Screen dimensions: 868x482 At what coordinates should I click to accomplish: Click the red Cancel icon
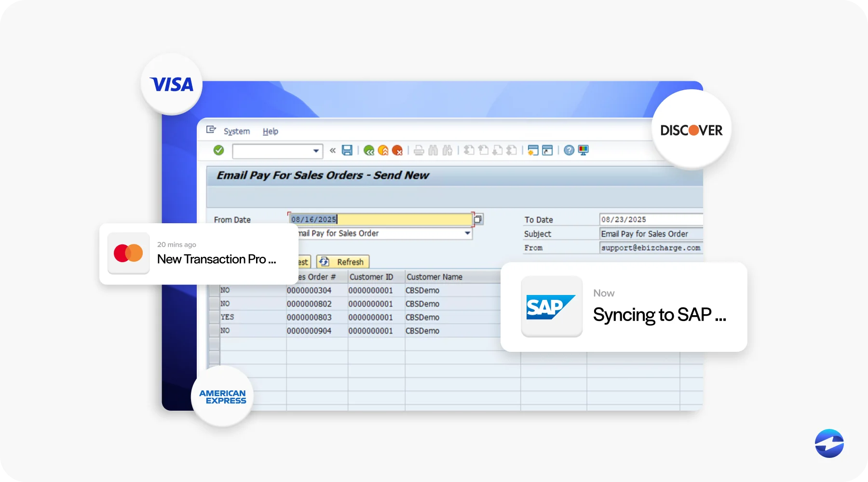[397, 150]
